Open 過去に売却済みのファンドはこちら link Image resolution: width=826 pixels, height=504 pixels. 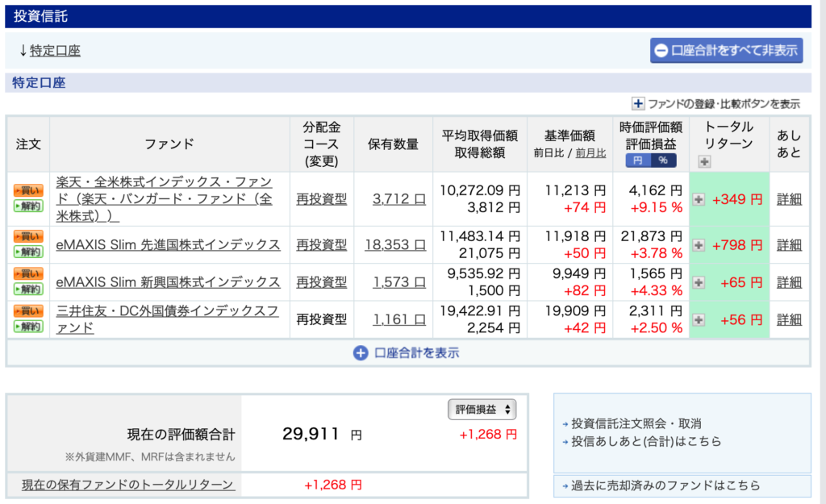click(x=665, y=485)
